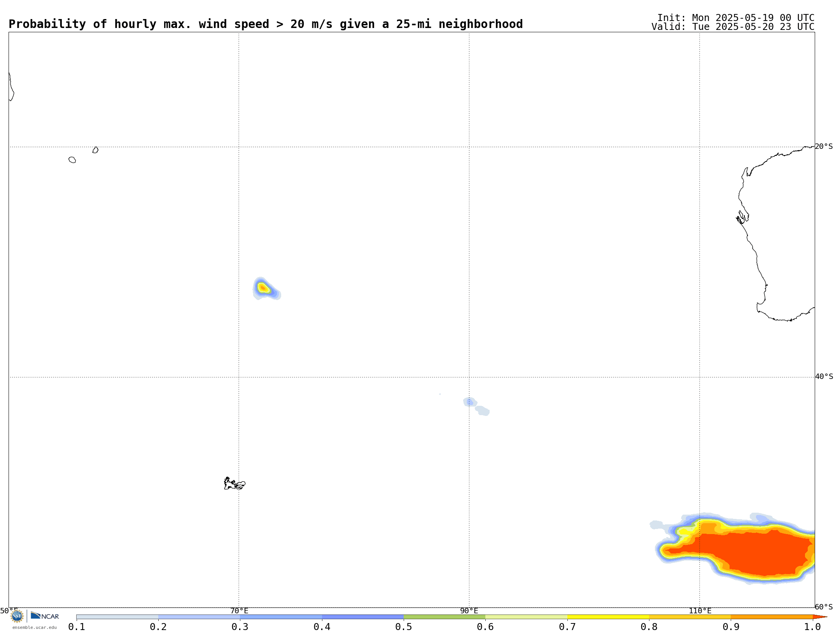Click the 0.9 to 1.0 orange colorbar segment

pos(772,617)
